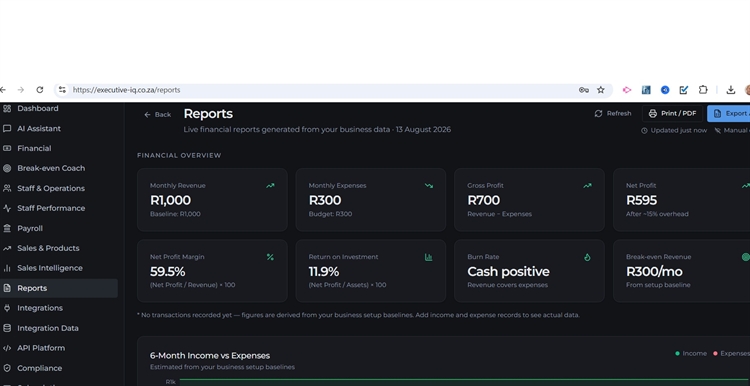Open Integration Data page
Image resolution: width=750 pixels, height=386 pixels.
pyautogui.click(x=48, y=328)
